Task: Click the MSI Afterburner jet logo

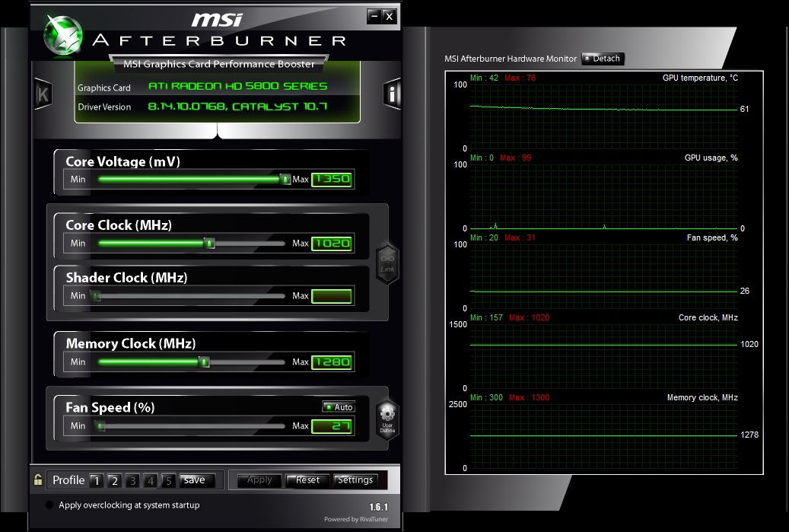Action: coord(62,35)
